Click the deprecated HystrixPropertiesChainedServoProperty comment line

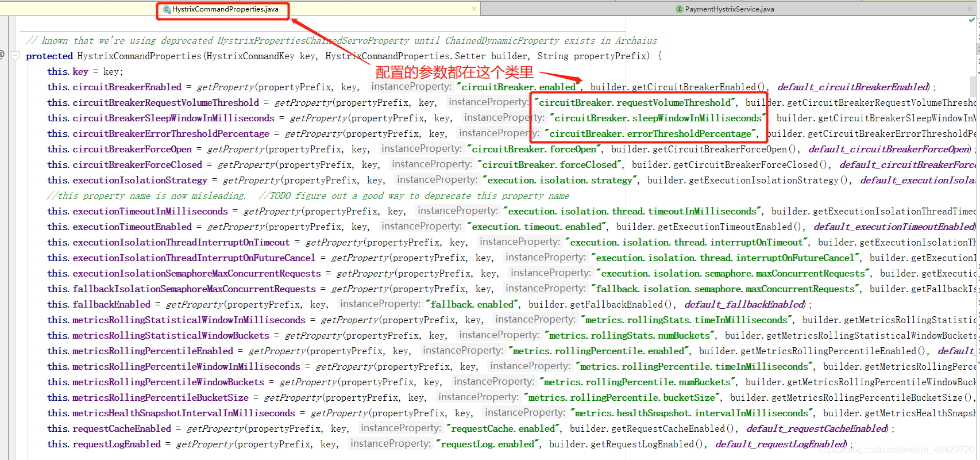coord(341,40)
